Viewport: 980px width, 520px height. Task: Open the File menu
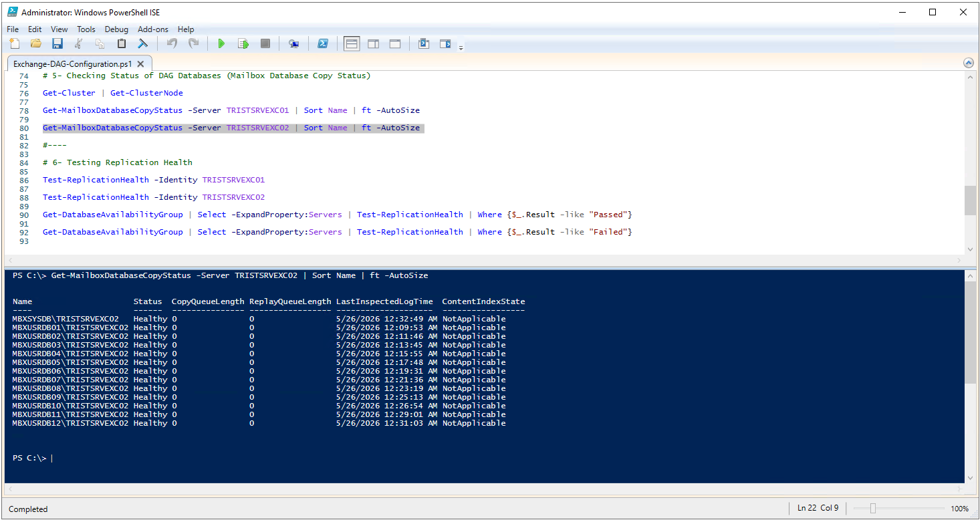click(13, 29)
